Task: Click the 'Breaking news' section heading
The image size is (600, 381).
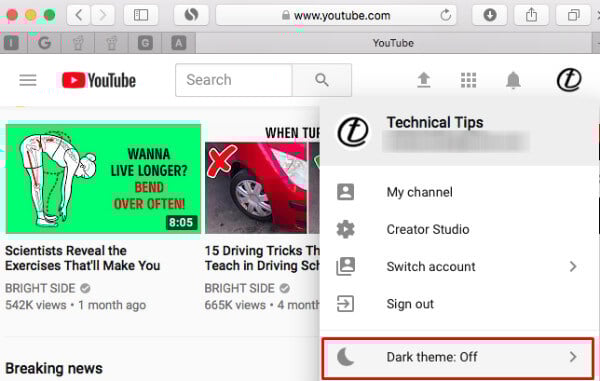Action: pyautogui.click(x=54, y=368)
